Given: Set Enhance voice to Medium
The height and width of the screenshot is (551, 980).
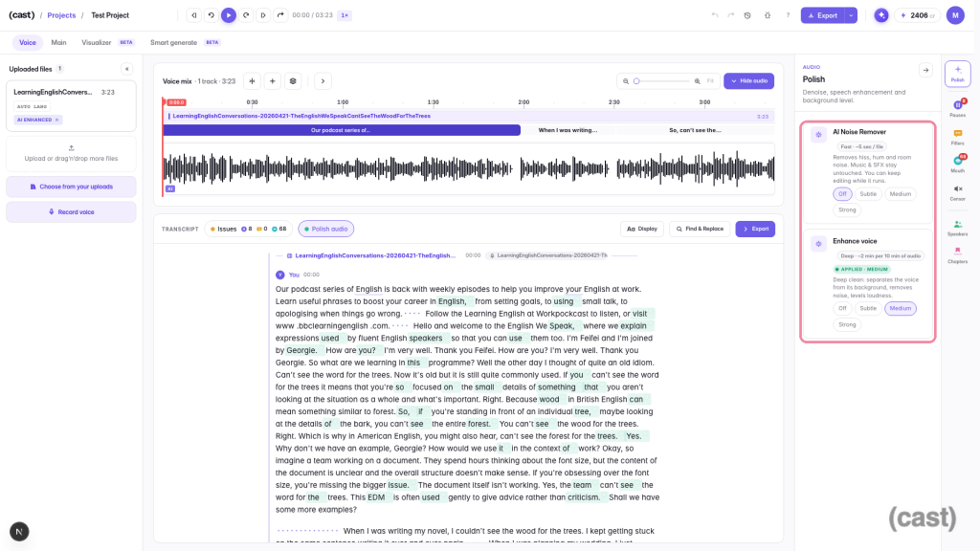Looking at the screenshot, I should [900, 308].
